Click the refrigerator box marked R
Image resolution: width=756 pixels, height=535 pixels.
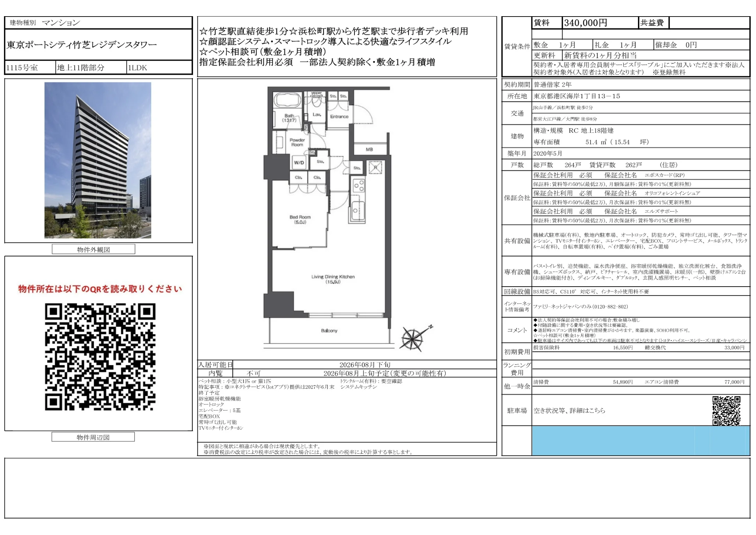pos(375,168)
